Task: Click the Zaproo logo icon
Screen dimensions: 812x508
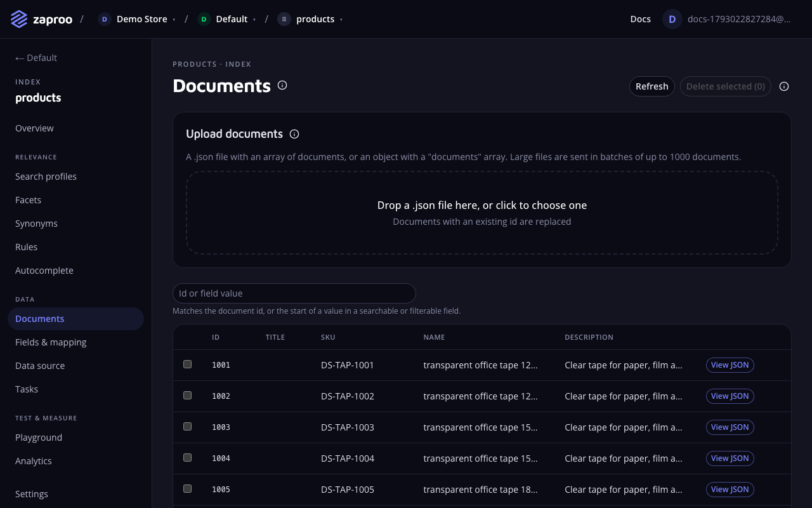Action: point(19,19)
